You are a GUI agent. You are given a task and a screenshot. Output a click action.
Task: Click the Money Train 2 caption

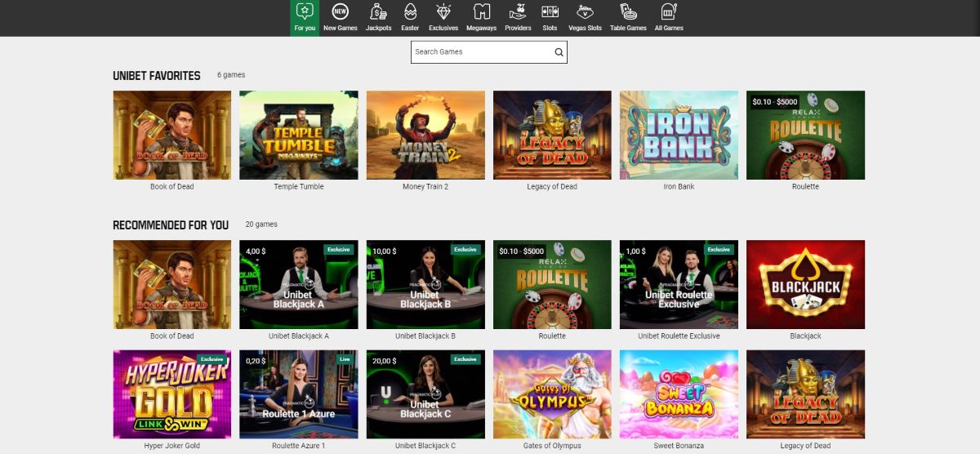425,187
